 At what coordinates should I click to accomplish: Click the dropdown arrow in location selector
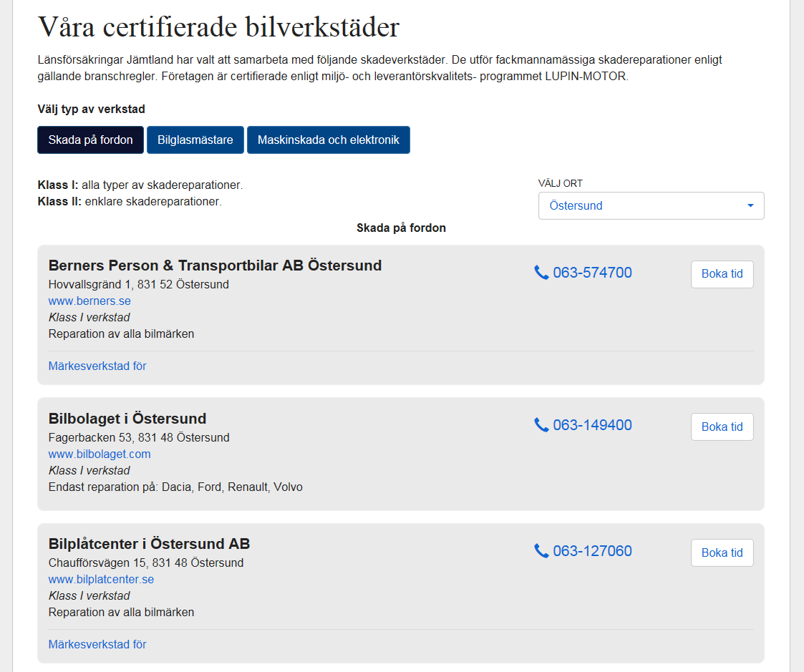tap(750, 206)
